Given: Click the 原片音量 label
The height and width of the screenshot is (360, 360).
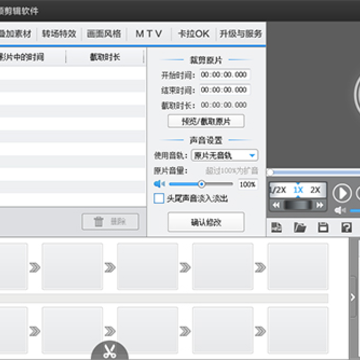Looking at the screenshot, I should click(171, 171).
